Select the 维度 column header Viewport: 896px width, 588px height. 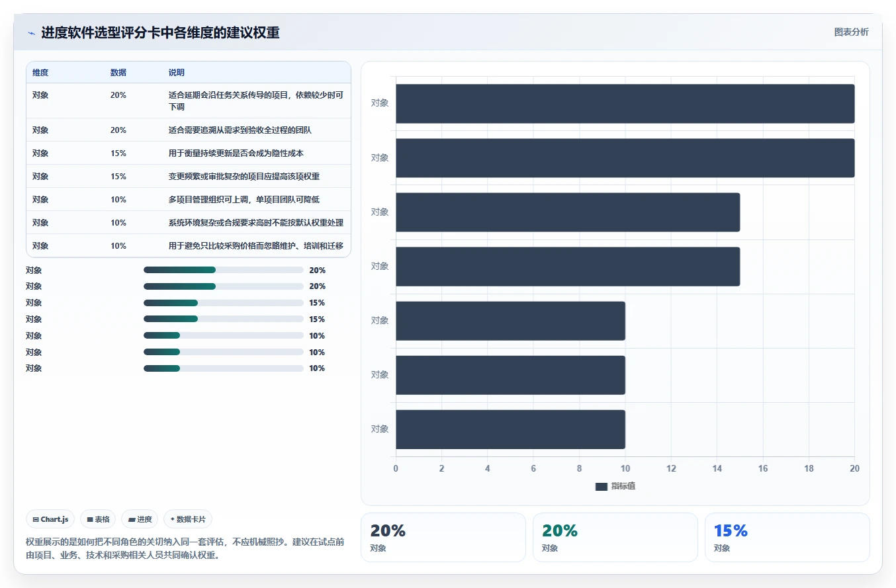tap(40, 72)
